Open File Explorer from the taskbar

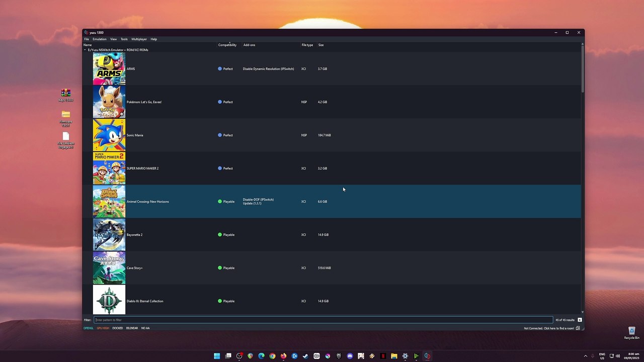tap(394, 356)
